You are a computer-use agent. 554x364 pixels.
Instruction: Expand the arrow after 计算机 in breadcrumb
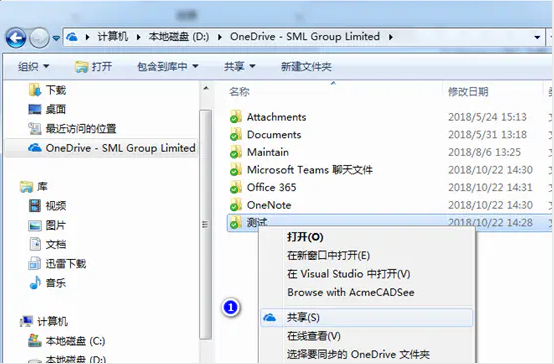point(138,37)
